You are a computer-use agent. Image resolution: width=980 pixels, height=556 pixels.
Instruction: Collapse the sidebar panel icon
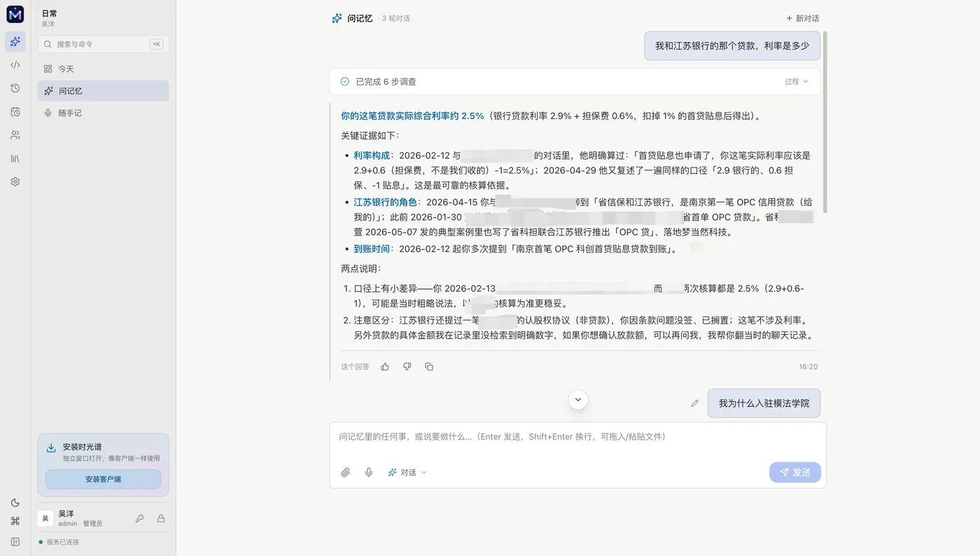tap(15, 541)
